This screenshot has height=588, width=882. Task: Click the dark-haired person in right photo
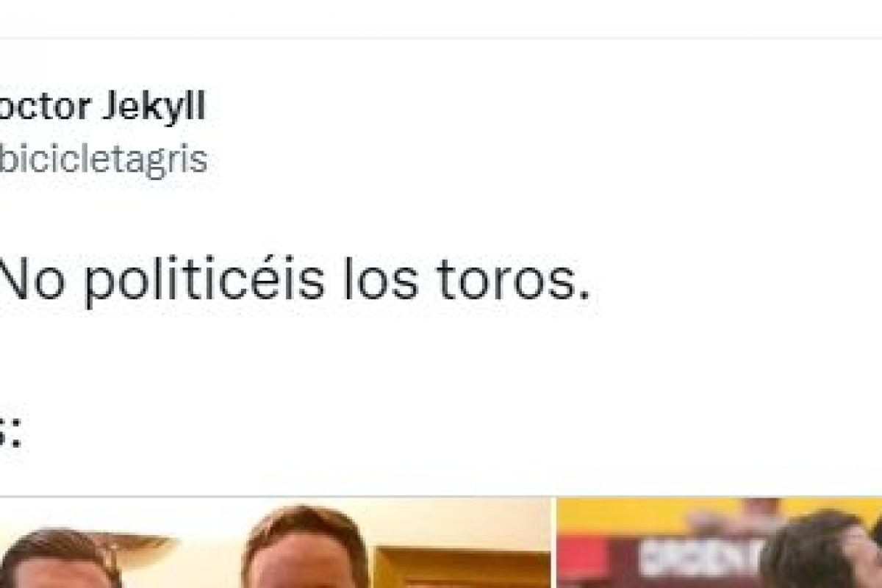(816, 551)
